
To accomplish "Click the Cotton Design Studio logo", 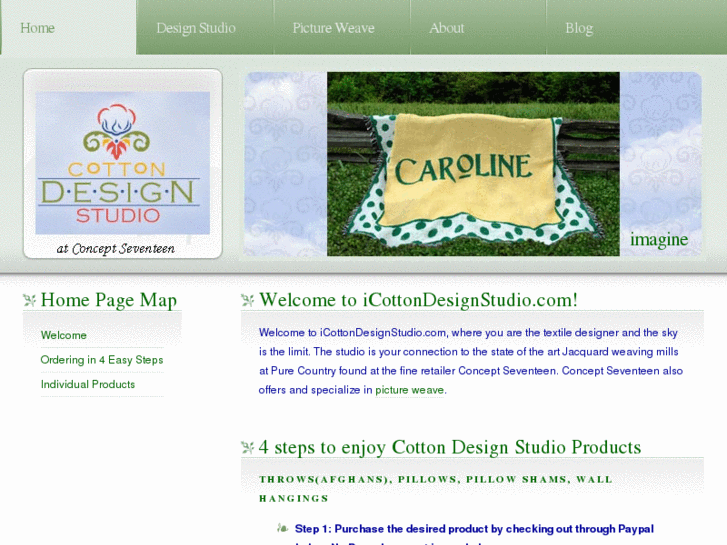I will pos(122,163).
